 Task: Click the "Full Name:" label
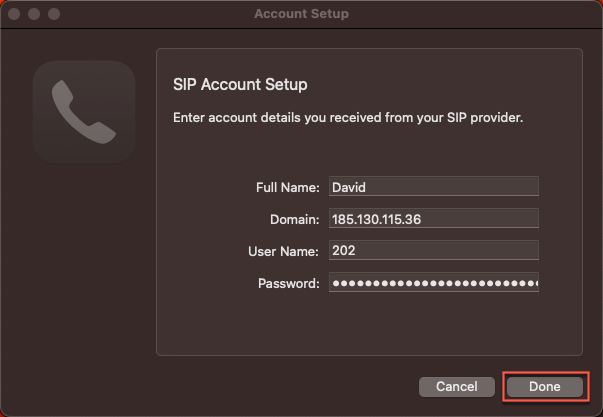(288, 187)
